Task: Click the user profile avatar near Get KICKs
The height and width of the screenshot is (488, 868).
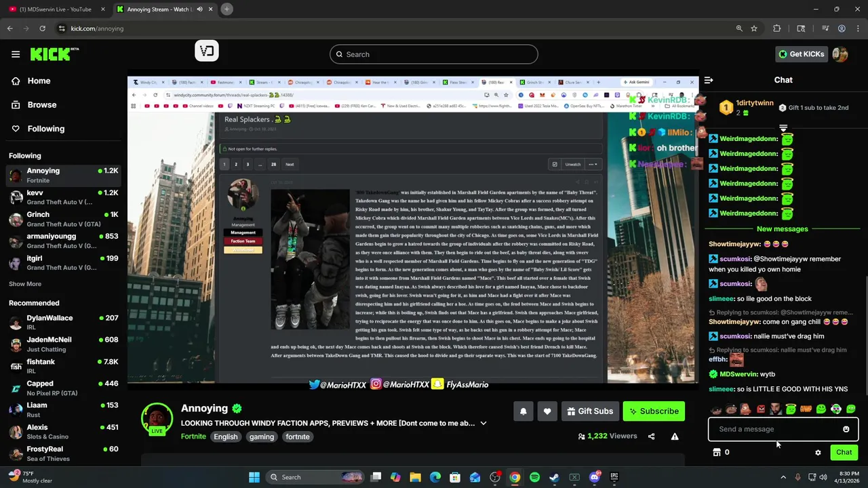Action: (840, 54)
